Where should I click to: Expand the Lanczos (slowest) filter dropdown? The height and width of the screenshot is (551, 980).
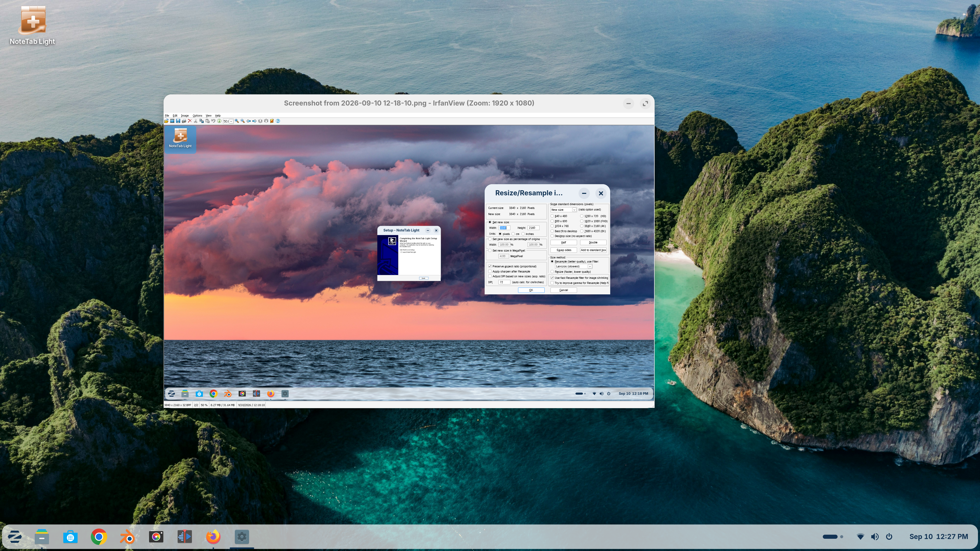[x=590, y=267]
